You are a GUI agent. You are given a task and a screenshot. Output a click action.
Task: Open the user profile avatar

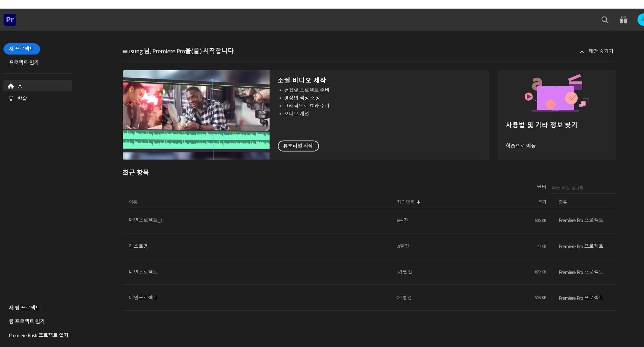(641, 20)
